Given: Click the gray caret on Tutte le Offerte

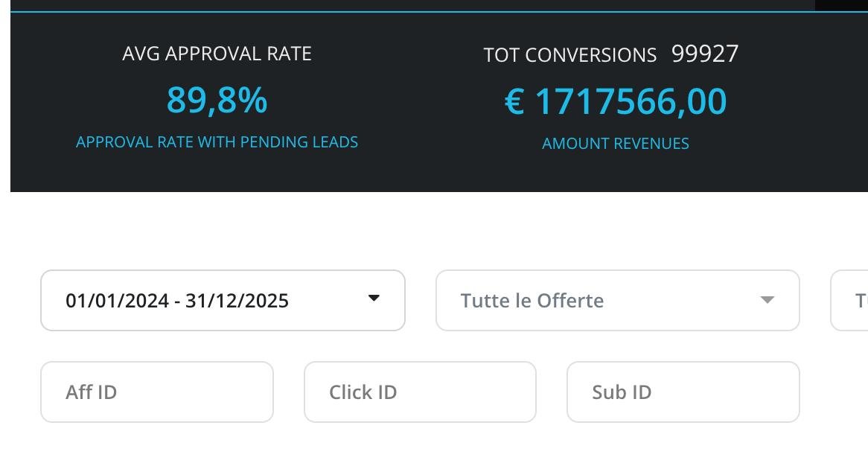Looking at the screenshot, I should coord(768,300).
